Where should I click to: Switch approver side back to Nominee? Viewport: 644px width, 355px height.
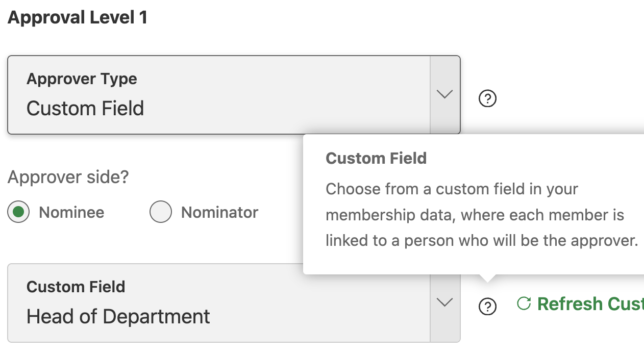click(18, 212)
